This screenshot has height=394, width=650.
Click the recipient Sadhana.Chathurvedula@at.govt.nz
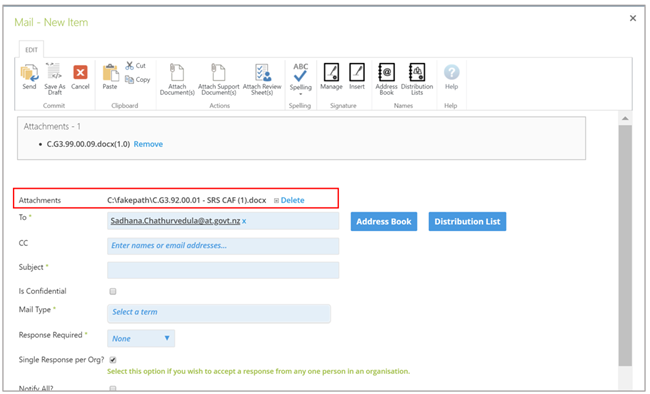click(x=175, y=221)
